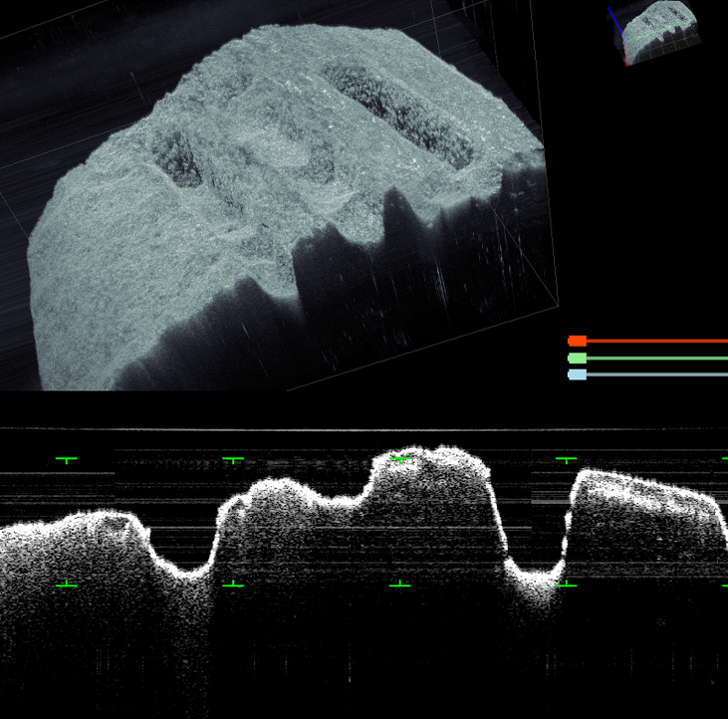Select the green marker on the tallest peak

[400, 459]
